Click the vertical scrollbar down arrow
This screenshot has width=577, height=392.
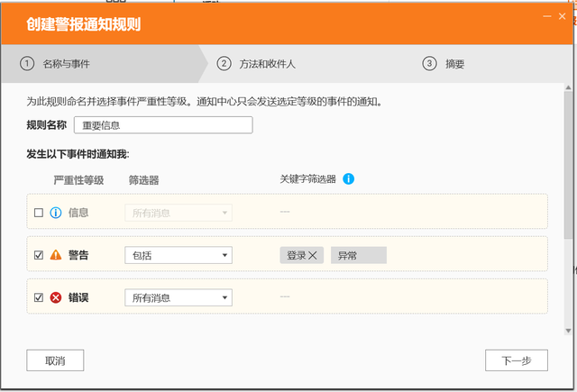568,331
